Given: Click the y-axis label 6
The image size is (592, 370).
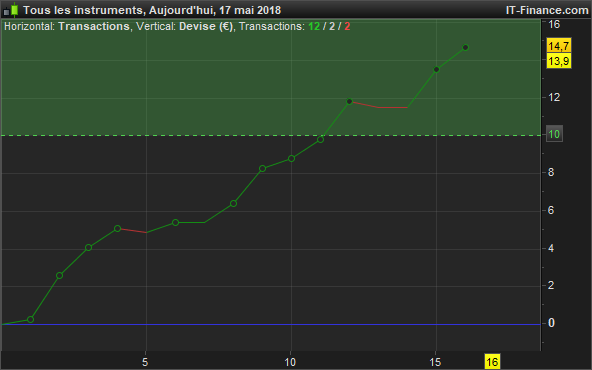Looking at the screenshot, I should pyautogui.click(x=551, y=210).
